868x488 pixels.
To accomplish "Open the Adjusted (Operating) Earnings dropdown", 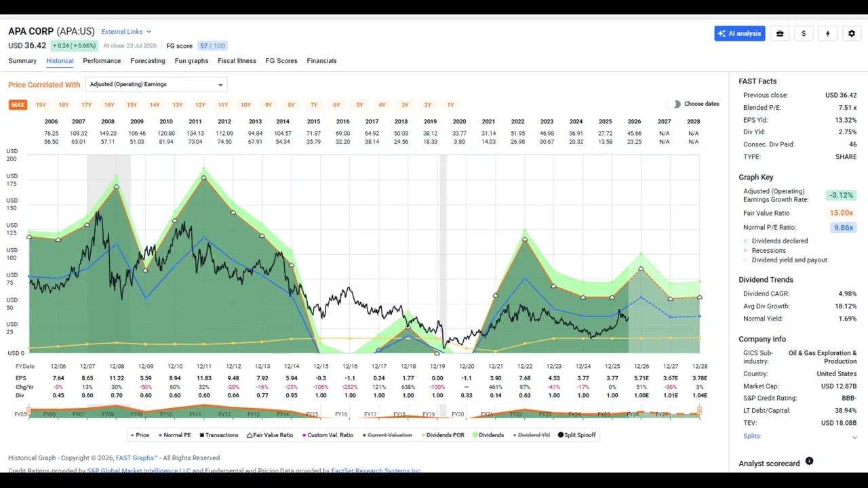I will [156, 84].
